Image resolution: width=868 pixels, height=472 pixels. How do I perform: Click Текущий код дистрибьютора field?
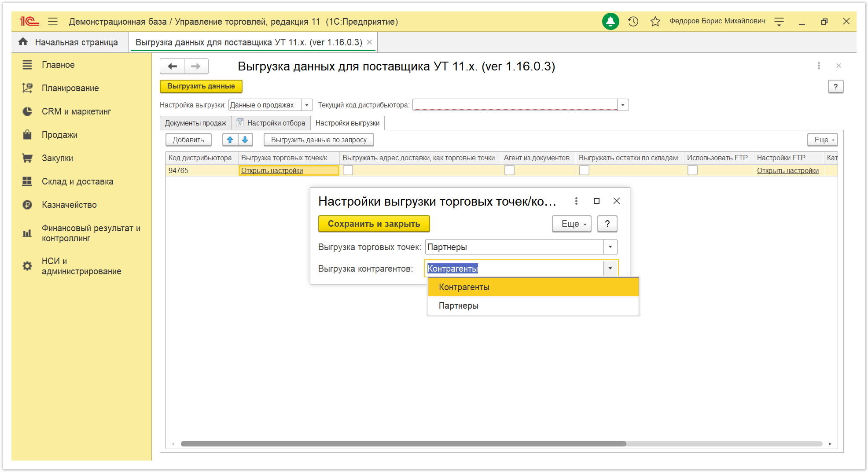515,105
